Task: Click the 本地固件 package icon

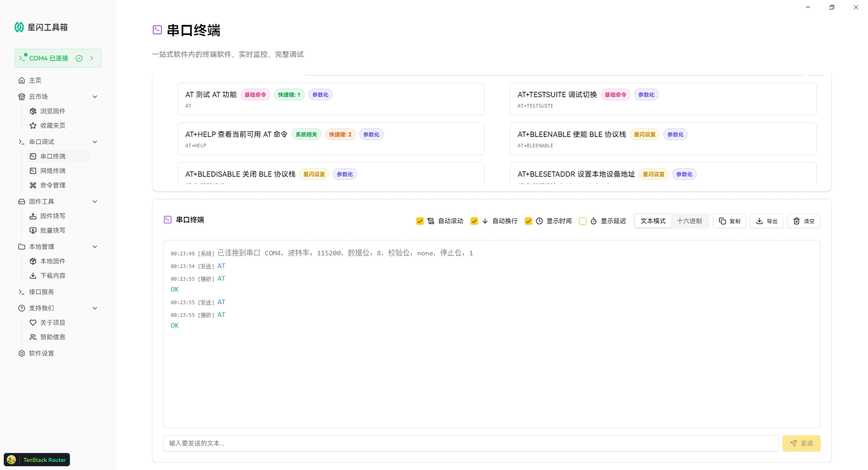Action: [33, 261]
